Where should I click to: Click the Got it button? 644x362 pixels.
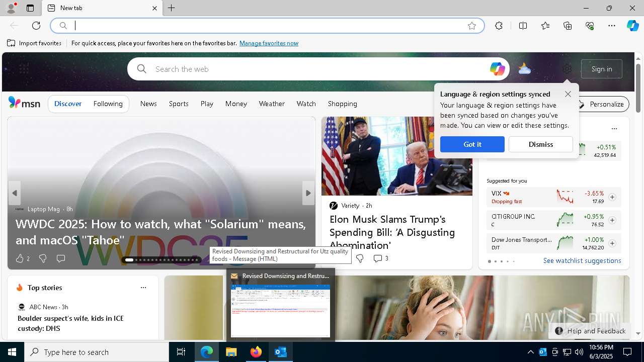[x=472, y=144]
